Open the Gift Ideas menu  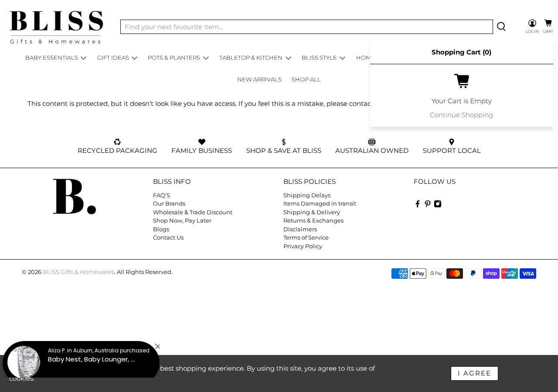113,58
